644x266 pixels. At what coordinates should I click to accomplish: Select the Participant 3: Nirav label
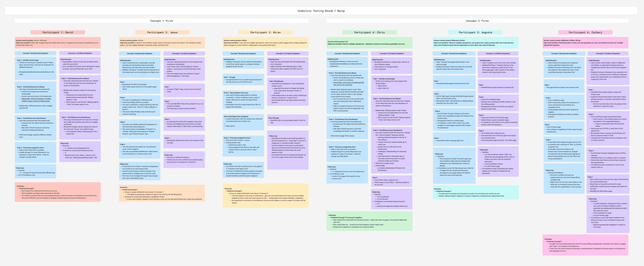click(x=265, y=32)
